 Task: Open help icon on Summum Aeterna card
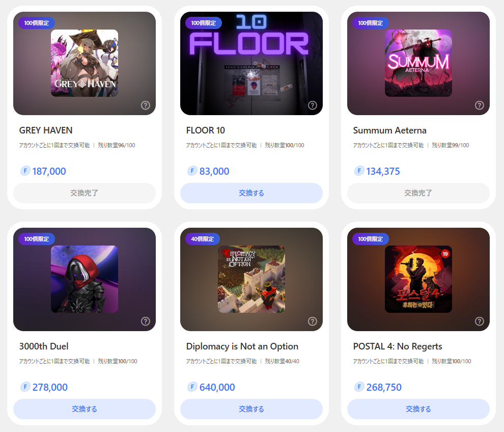point(480,105)
